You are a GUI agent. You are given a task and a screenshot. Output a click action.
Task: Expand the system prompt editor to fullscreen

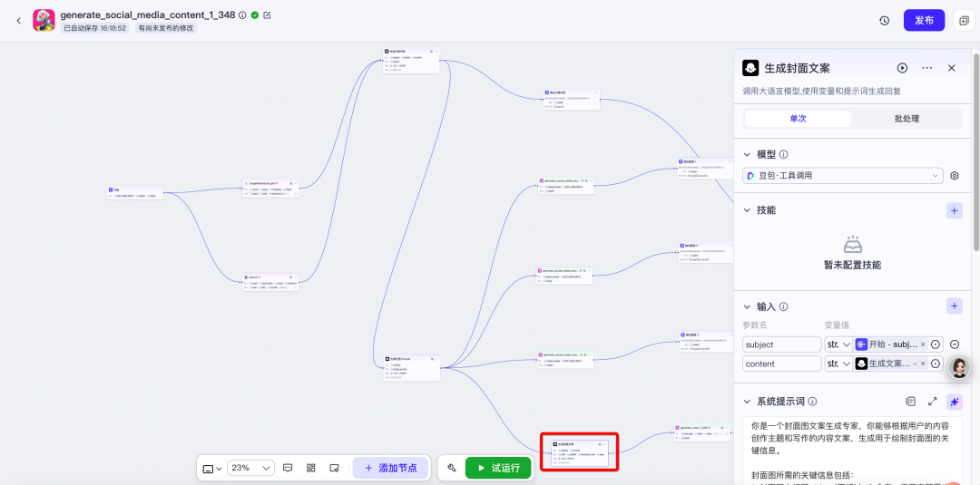pos(932,402)
